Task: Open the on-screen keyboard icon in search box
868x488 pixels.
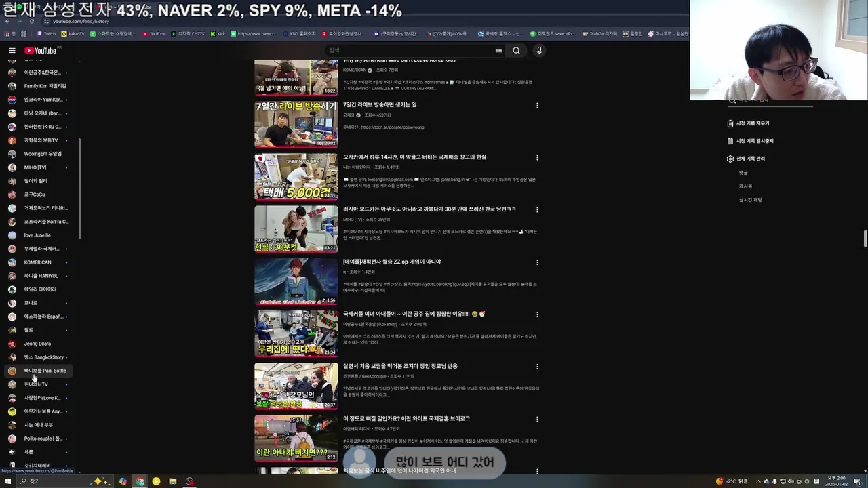Action: click(x=498, y=50)
